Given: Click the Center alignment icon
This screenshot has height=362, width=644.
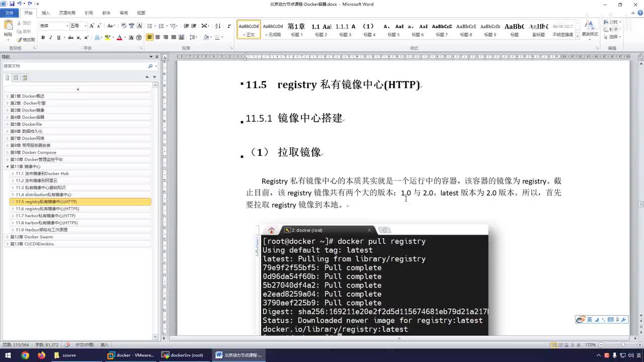Looking at the screenshot, I should coord(158,38).
